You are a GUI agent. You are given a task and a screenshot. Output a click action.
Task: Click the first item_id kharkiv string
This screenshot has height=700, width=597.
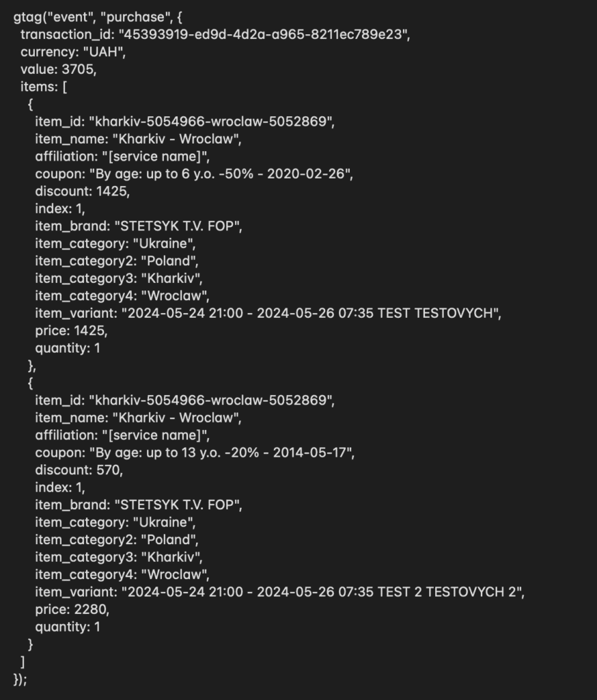(210, 122)
